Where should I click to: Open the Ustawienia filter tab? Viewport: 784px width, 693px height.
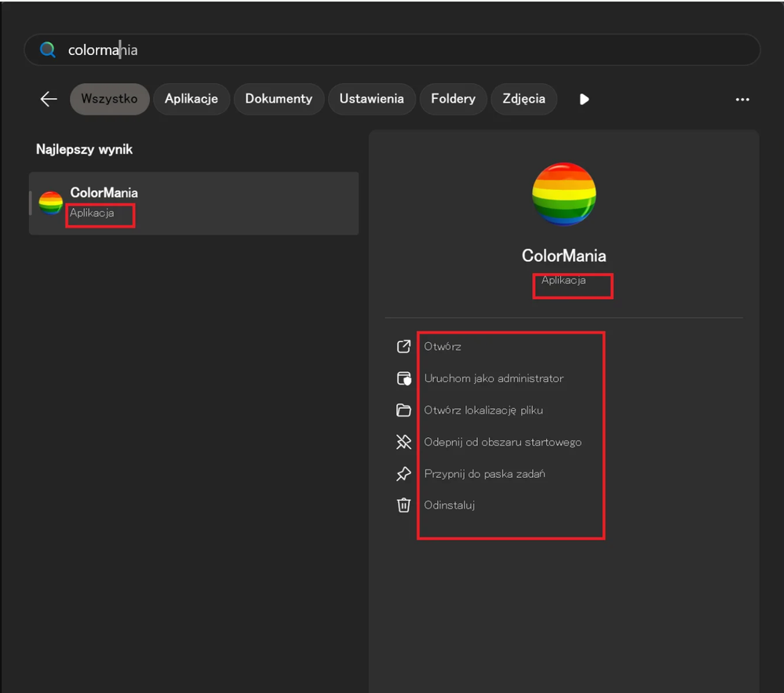[371, 99]
